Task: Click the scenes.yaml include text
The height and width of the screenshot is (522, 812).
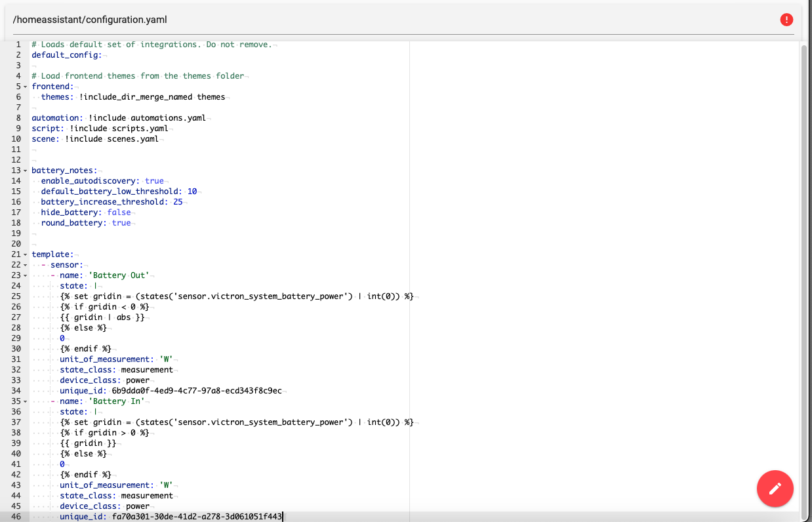Action: click(132, 139)
